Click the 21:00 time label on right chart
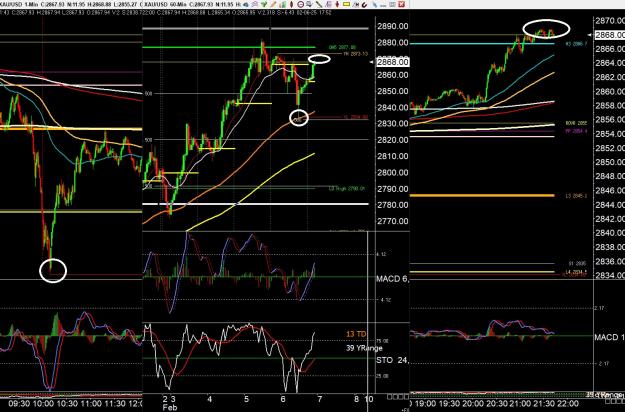Viewport: 625px width, 412px height. pyautogui.click(x=521, y=404)
